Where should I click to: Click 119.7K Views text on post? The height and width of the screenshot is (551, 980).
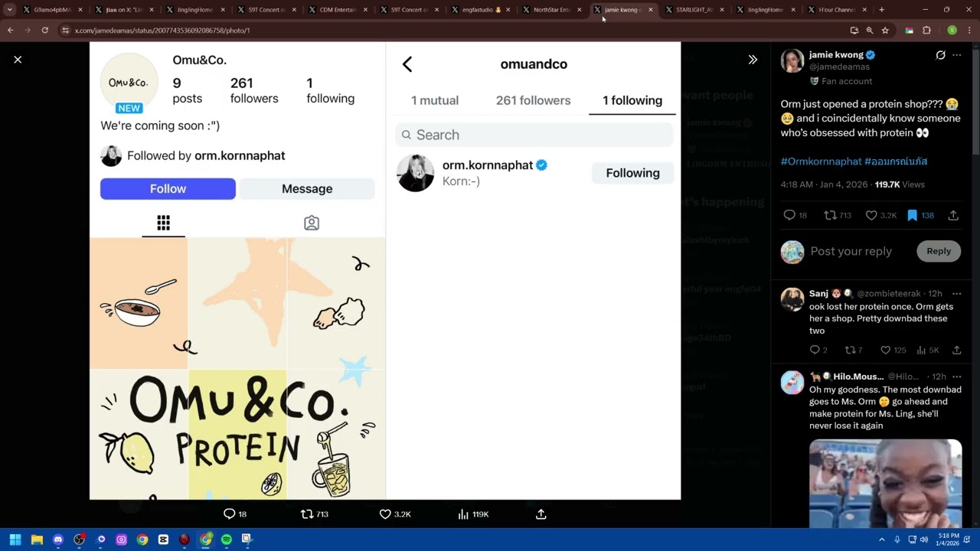point(900,184)
